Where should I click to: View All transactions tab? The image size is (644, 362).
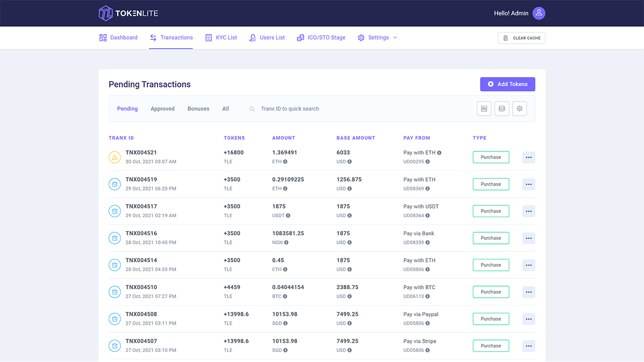pos(225,109)
